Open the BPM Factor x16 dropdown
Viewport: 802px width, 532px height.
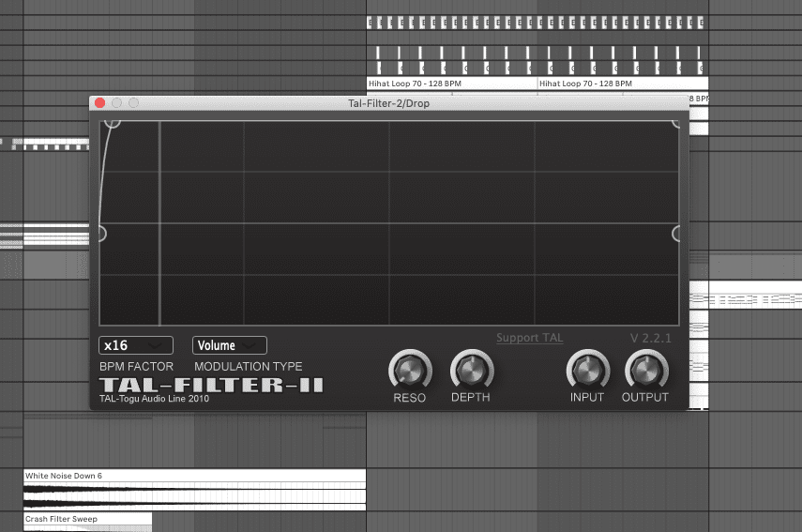tap(136, 345)
